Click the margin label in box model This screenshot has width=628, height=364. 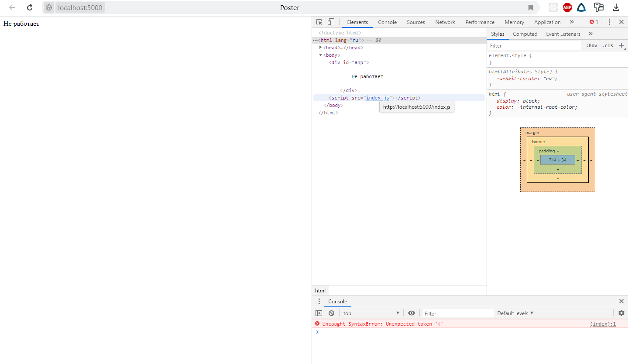532,132
